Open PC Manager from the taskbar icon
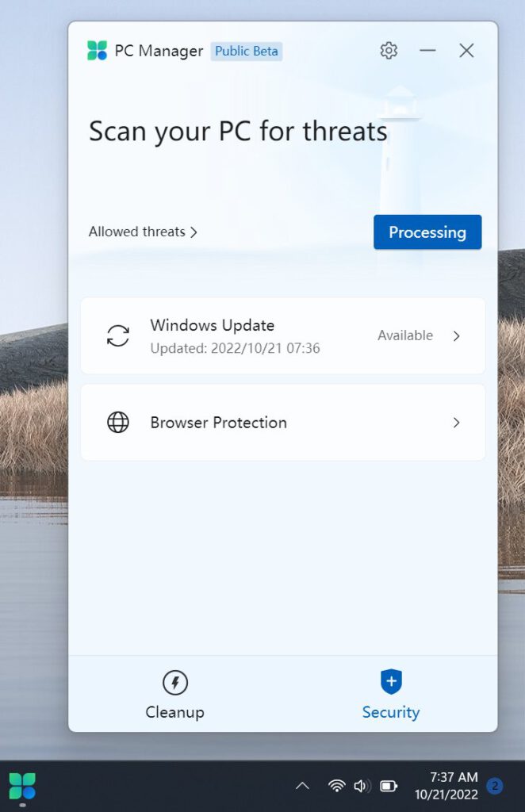Image resolution: width=525 pixels, height=812 pixels. coord(22,786)
